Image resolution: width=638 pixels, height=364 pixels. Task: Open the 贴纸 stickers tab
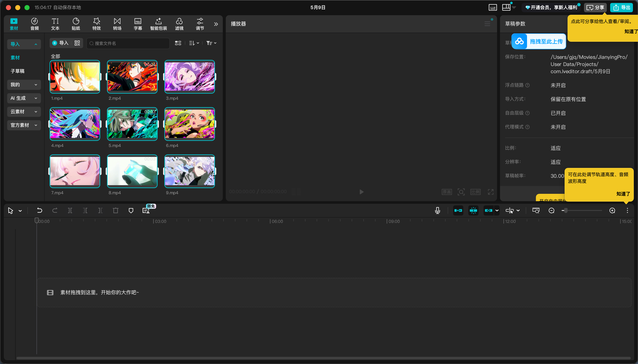[x=76, y=24]
